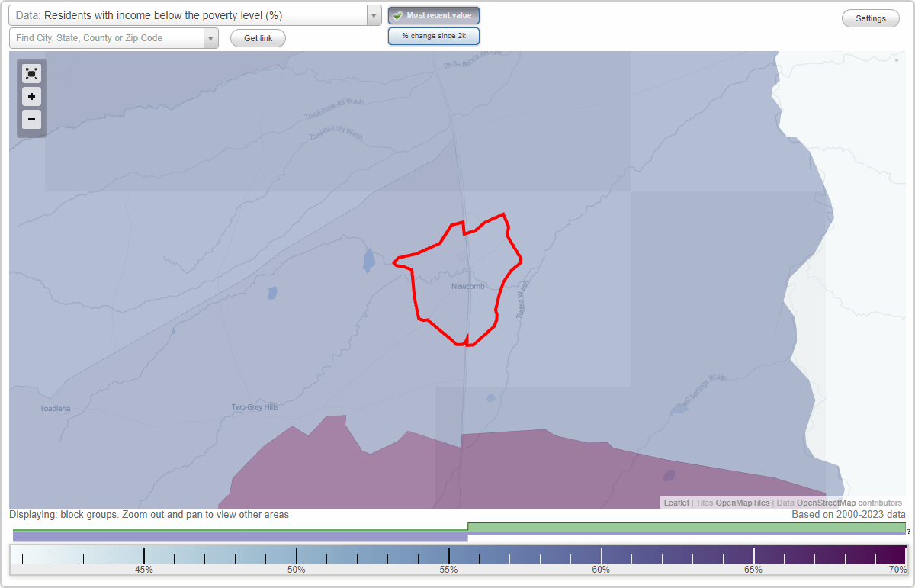The height and width of the screenshot is (588, 915).
Task: Zoom in using the plus icon
Action: (31, 97)
